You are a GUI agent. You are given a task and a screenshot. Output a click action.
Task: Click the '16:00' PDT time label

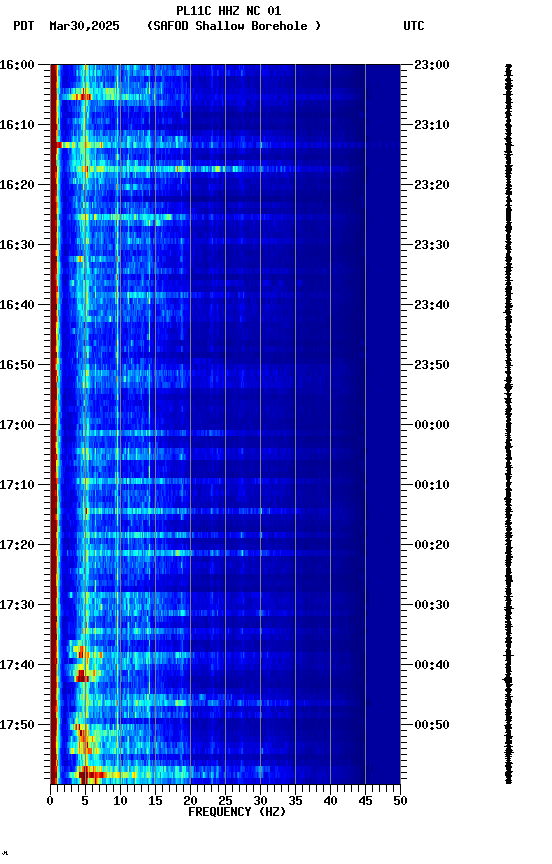pyautogui.click(x=17, y=65)
